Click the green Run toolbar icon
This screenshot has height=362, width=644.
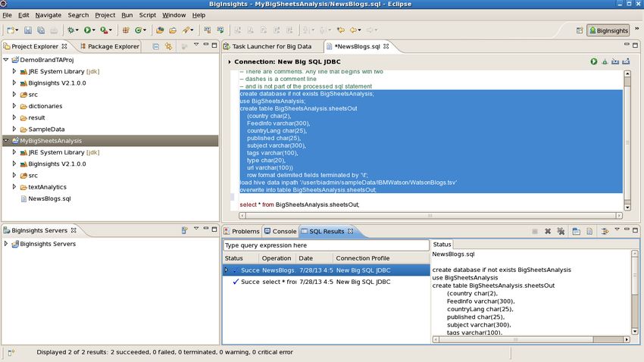click(x=87, y=30)
